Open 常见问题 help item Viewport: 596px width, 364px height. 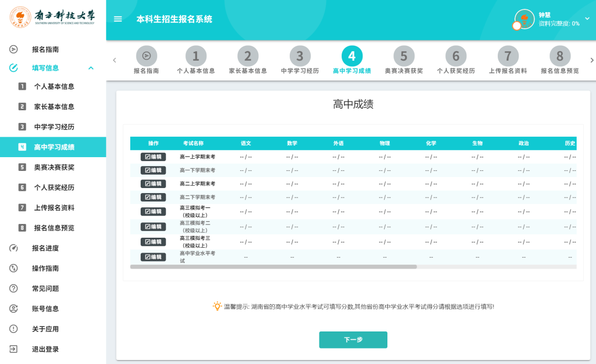tap(45, 288)
